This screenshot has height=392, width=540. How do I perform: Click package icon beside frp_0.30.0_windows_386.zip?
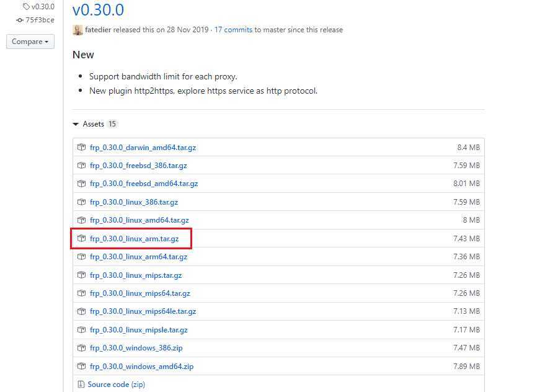tap(81, 348)
